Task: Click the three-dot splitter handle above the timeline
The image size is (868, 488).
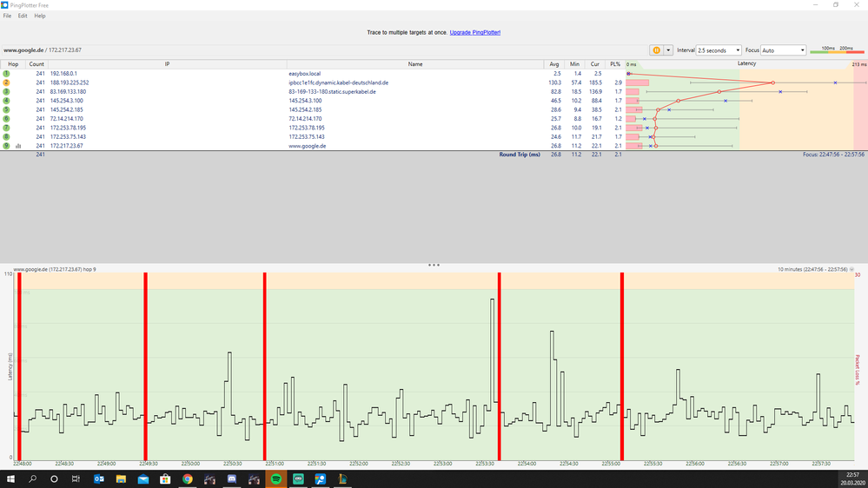Action: click(434, 265)
